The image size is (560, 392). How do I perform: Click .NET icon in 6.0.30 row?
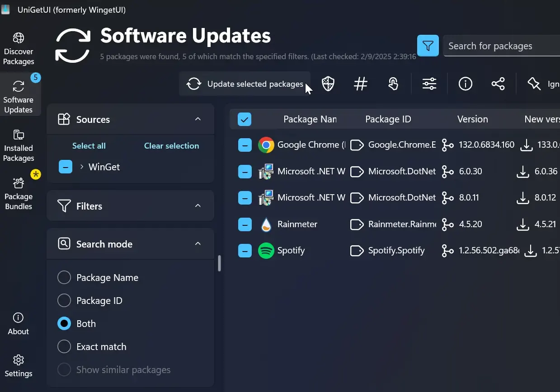pyautogui.click(x=266, y=172)
